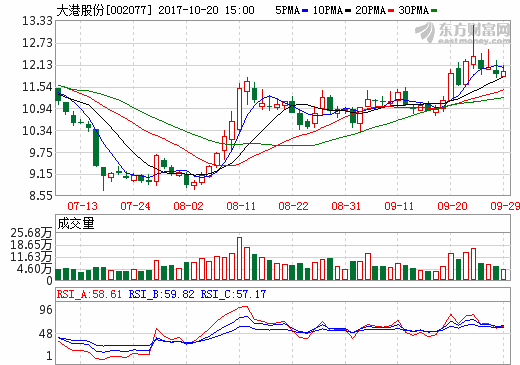This screenshot has width=520, height=365.
Task: Click the 09-20 date label
Action: click(x=452, y=206)
